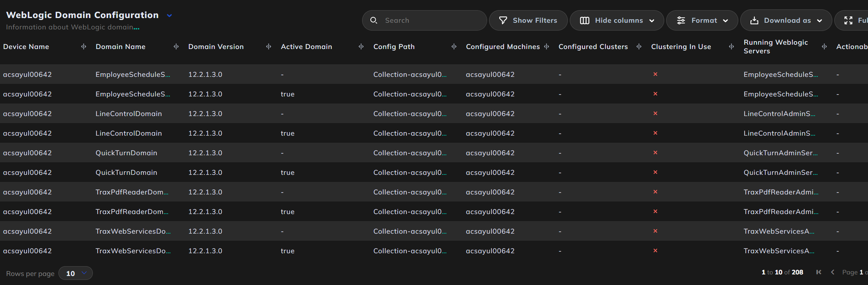Click first LineControlAdminS running server cell
The image size is (868, 285).
pyautogui.click(x=779, y=114)
